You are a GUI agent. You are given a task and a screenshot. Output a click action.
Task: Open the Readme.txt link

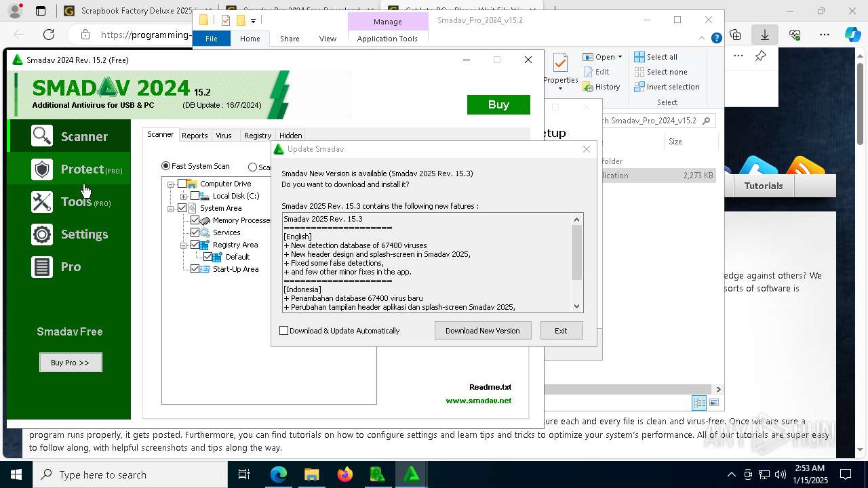[x=490, y=387]
